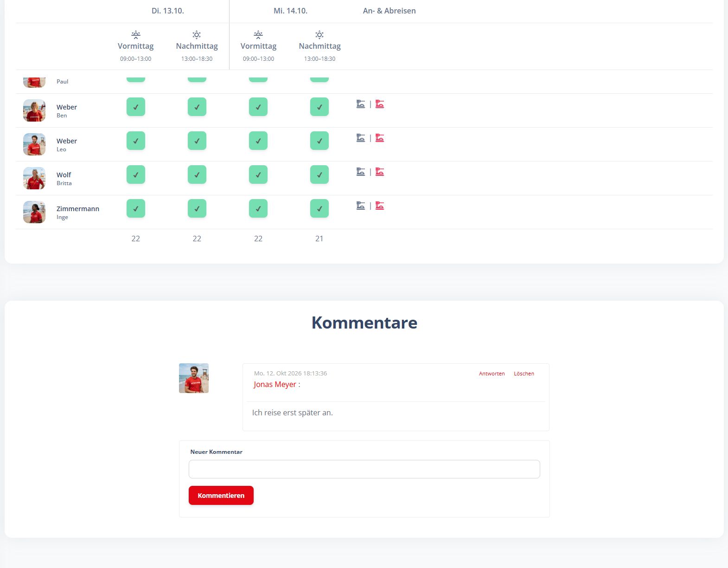This screenshot has width=728, height=568.
Task: Click gray lifeguard tower icon in Weber Leo row
Action: [x=361, y=138]
